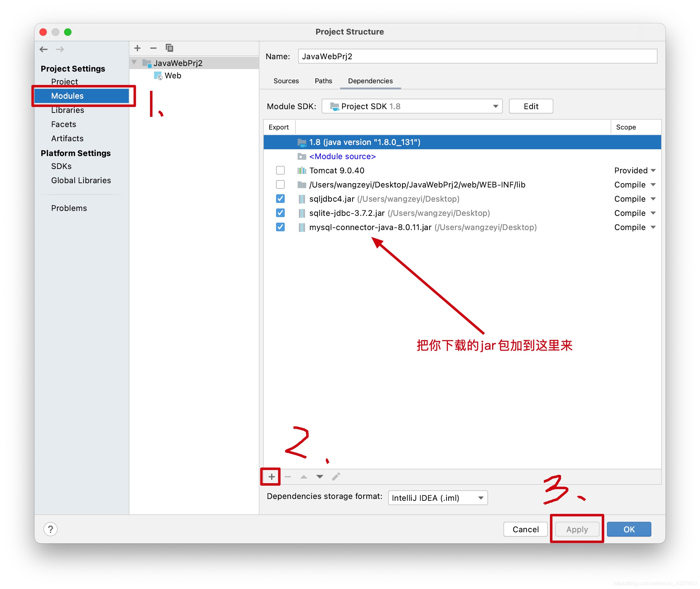This screenshot has width=700, height=589.
Task: Move dependency up with the arrow icon
Action: coord(303,476)
